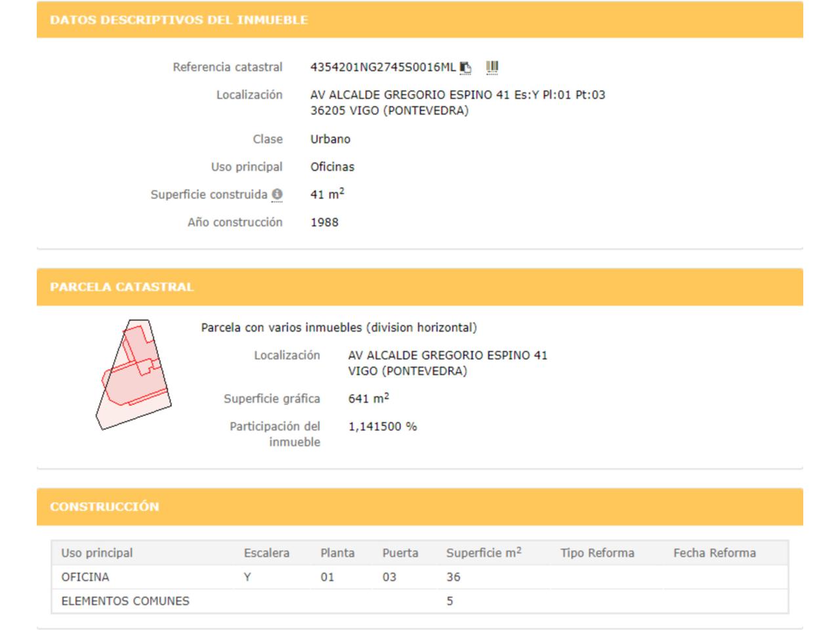Click the Planta column header
Image resolution: width=840 pixels, height=630 pixels.
point(337,553)
